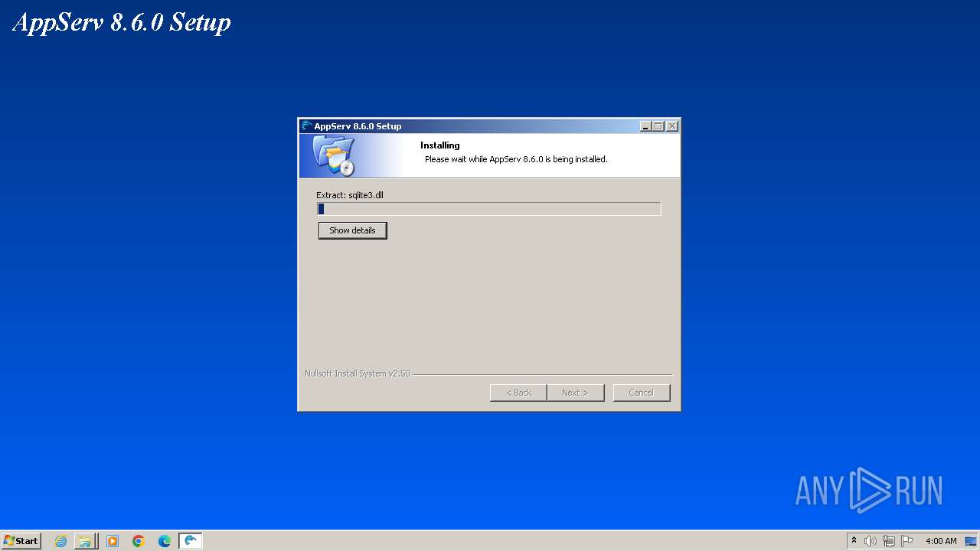Click the disabled Back button
The height and width of the screenshot is (551, 980).
click(x=518, y=393)
